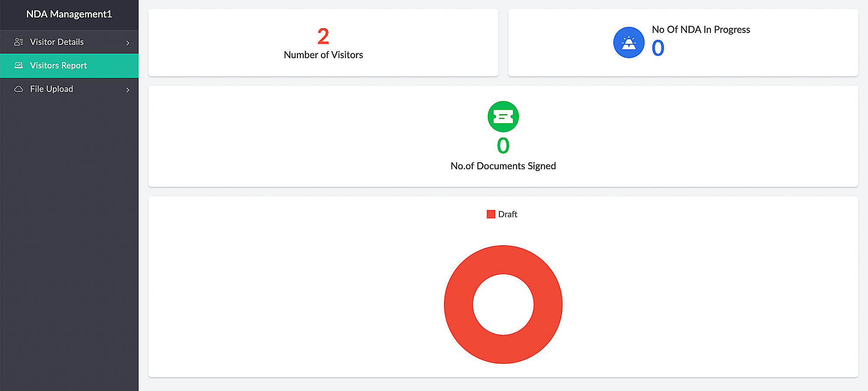Click the Visitor Details list icon

click(19, 42)
